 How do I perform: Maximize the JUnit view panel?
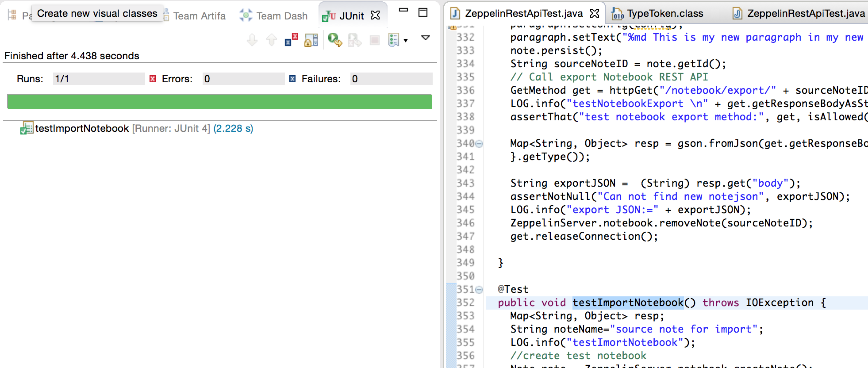click(423, 12)
